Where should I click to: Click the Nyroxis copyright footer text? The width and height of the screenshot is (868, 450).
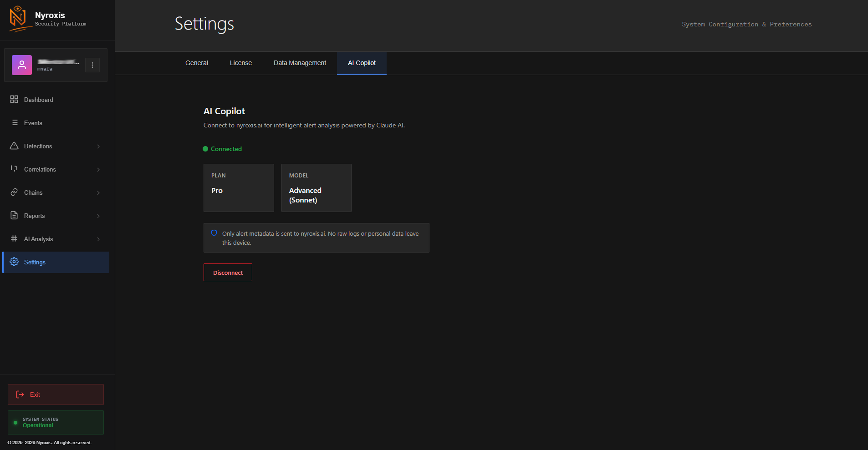coord(49,442)
